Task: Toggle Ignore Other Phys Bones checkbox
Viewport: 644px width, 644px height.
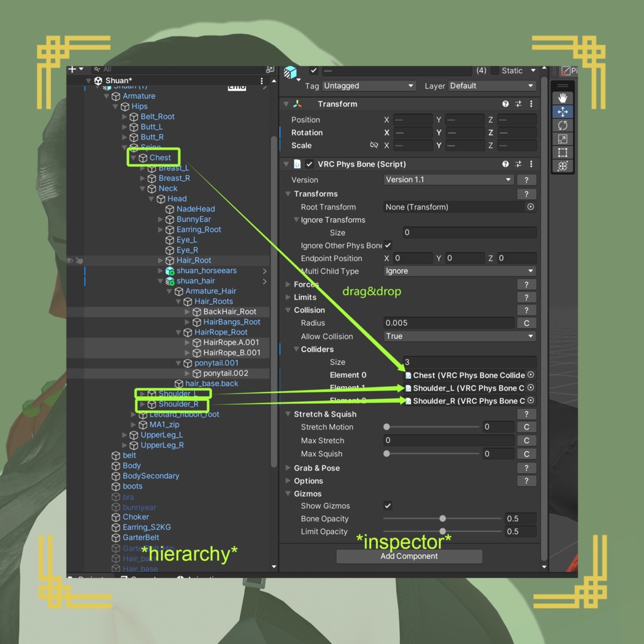Action: click(387, 245)
